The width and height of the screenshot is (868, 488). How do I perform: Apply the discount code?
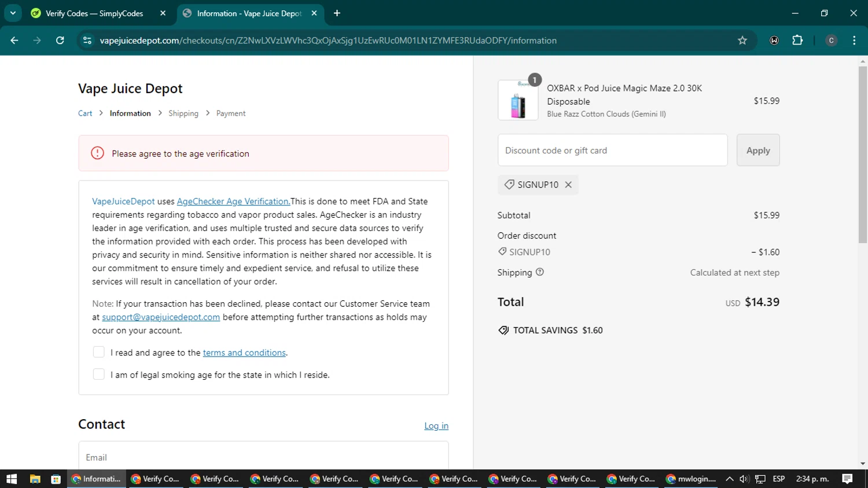tap(758, 151)
